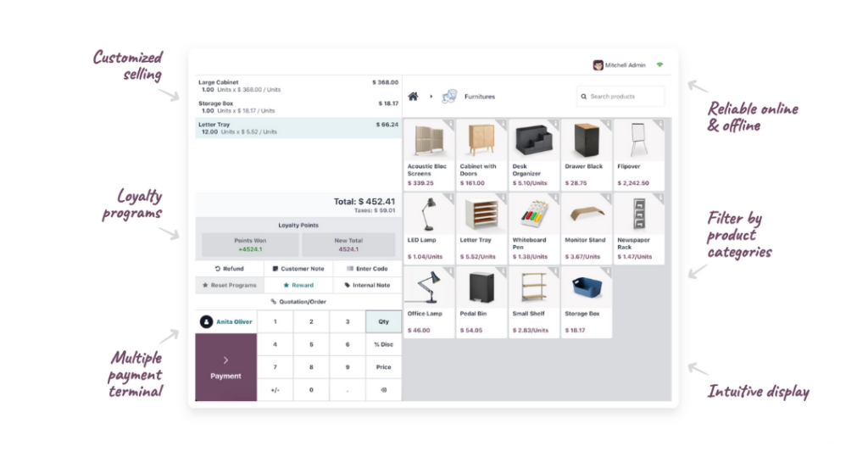Add Storage Box product tile

[x=587, y=302]
